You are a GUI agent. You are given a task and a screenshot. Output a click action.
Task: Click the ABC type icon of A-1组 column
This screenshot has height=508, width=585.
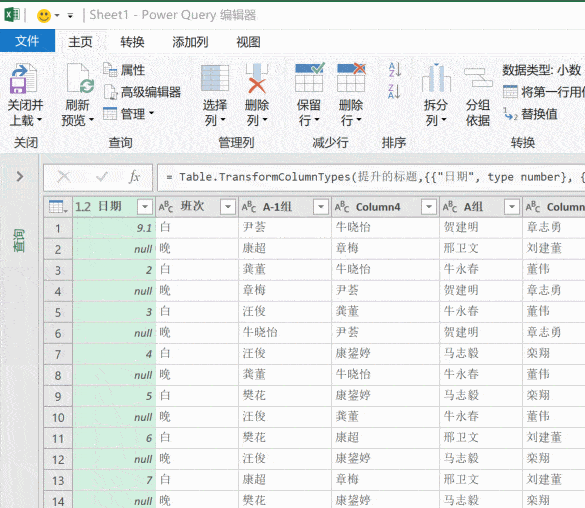point(249,207)
